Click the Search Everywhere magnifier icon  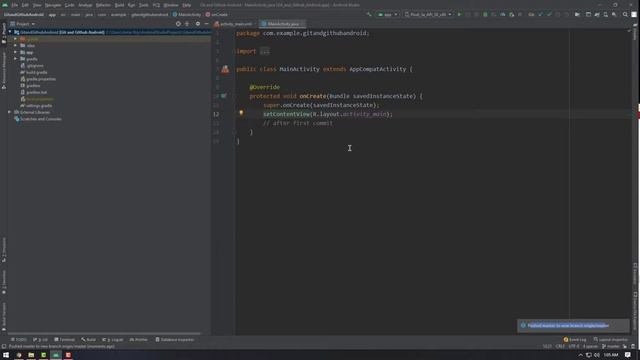[x=625, y=14]
